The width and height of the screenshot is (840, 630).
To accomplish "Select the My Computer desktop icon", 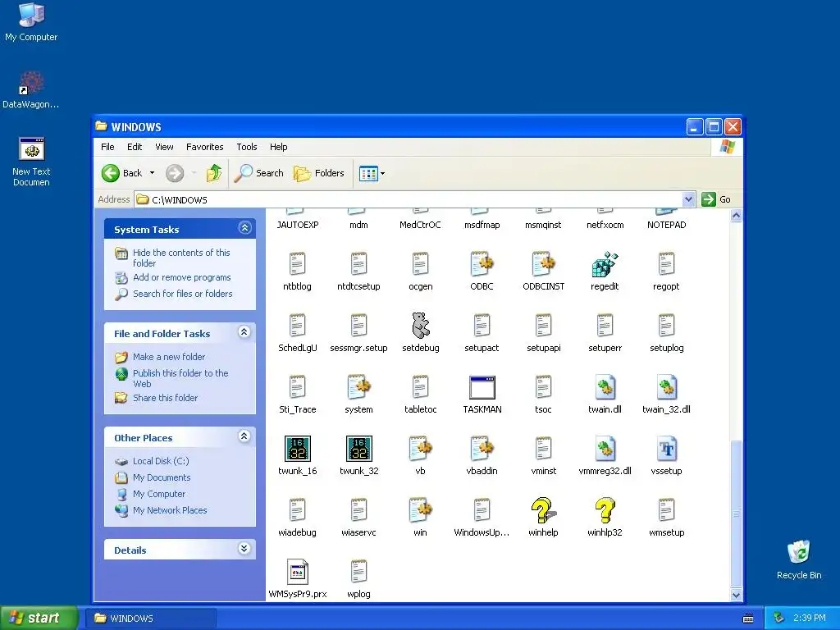I will (x=31, y=22).
